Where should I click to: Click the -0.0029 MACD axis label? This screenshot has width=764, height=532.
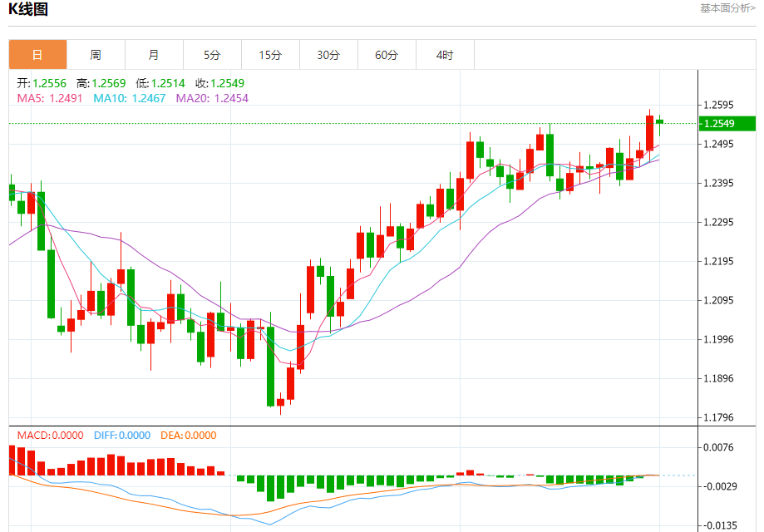point(720,486)
